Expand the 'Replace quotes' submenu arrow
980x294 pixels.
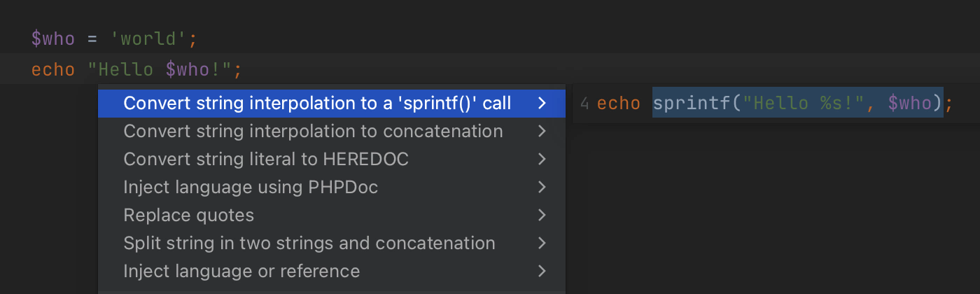[x=542, y=215]
